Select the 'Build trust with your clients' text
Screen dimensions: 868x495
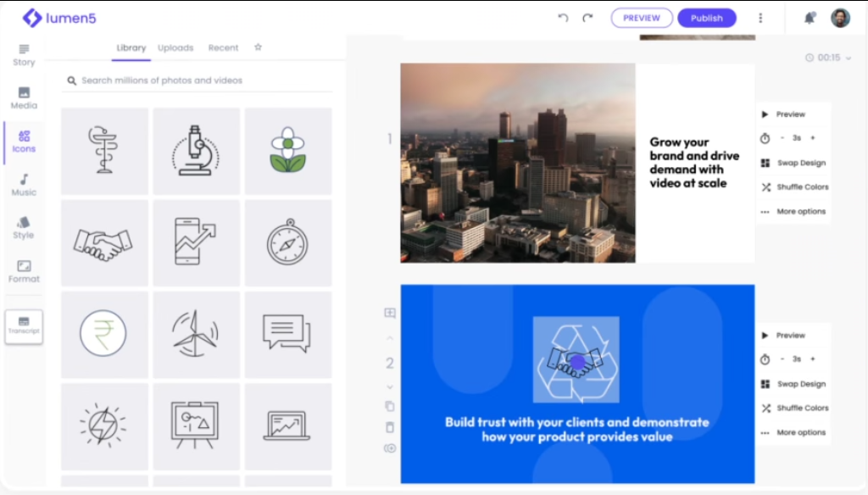576,430
